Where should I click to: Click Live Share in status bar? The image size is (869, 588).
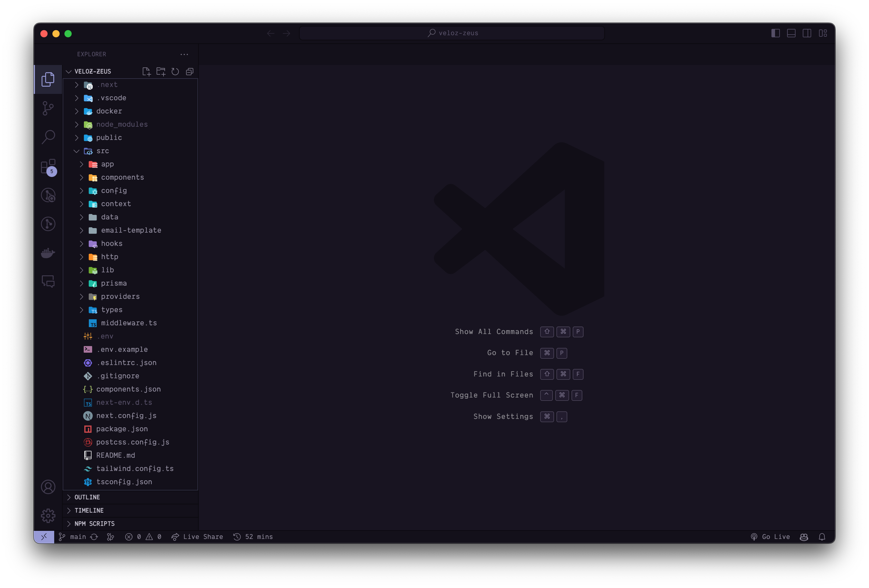tap(198, 537)
